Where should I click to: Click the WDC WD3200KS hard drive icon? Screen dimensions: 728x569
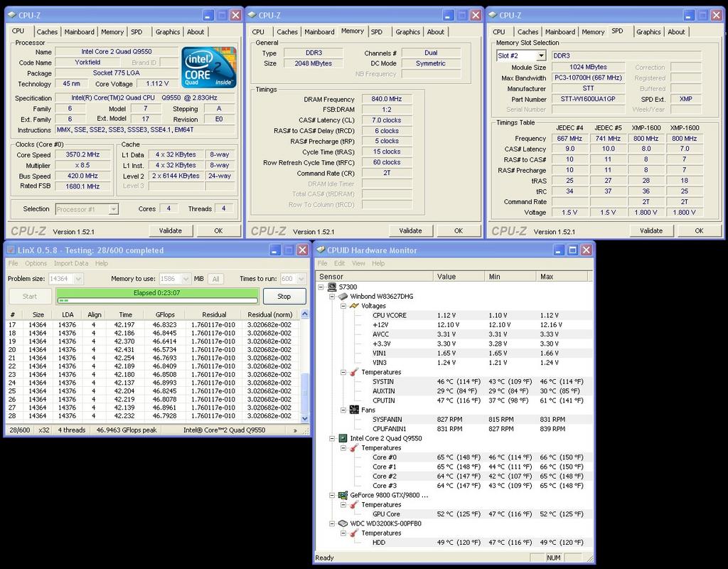(343, 523)
